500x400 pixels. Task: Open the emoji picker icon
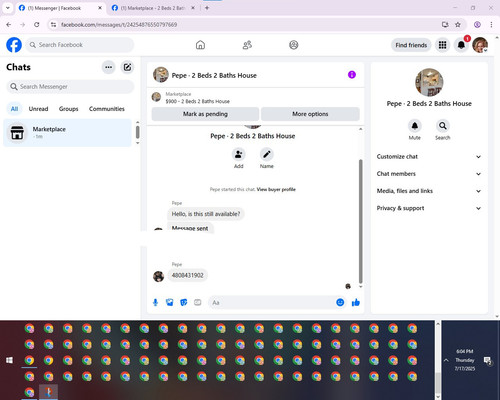coord(340,302)
